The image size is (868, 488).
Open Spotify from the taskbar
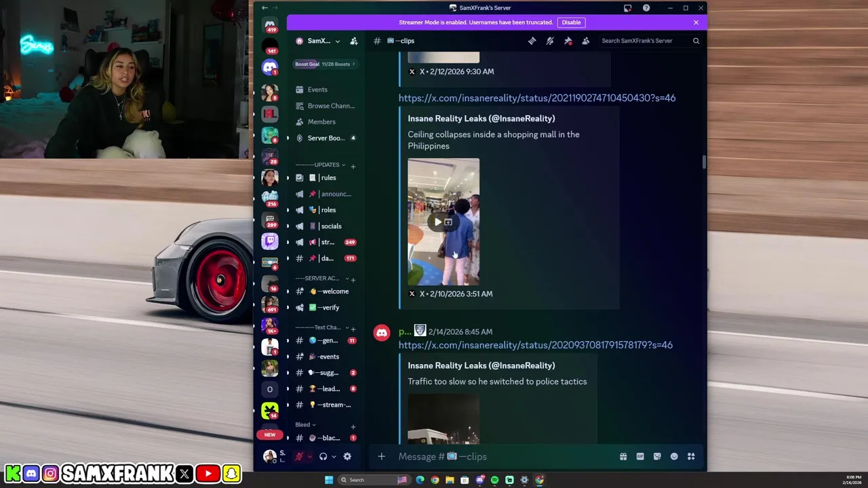(x=494, y=480)
